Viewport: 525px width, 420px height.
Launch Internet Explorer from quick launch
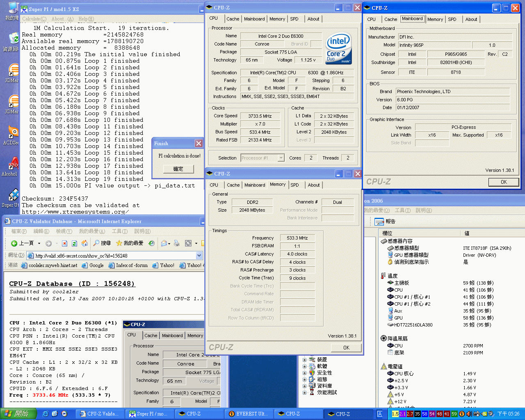click(x=46, y=414)
